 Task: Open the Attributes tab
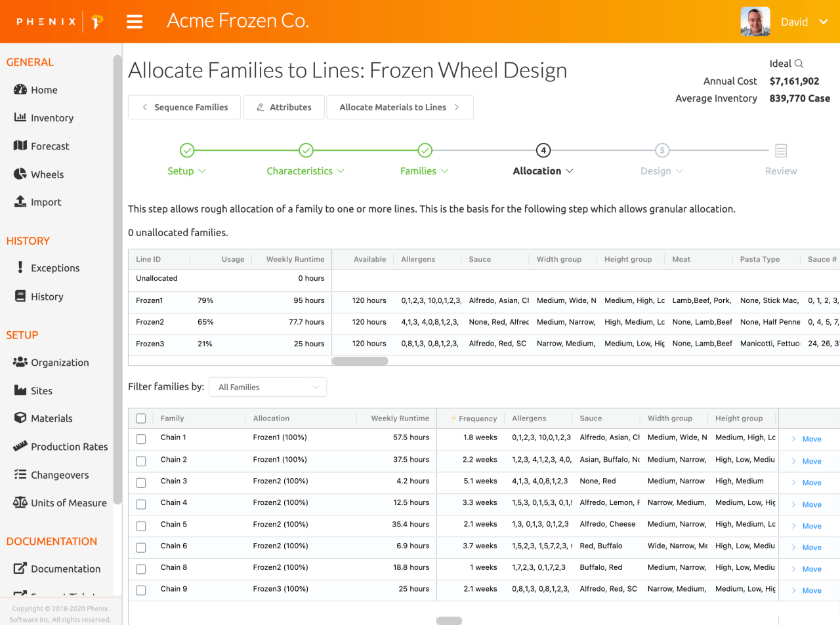284,108
